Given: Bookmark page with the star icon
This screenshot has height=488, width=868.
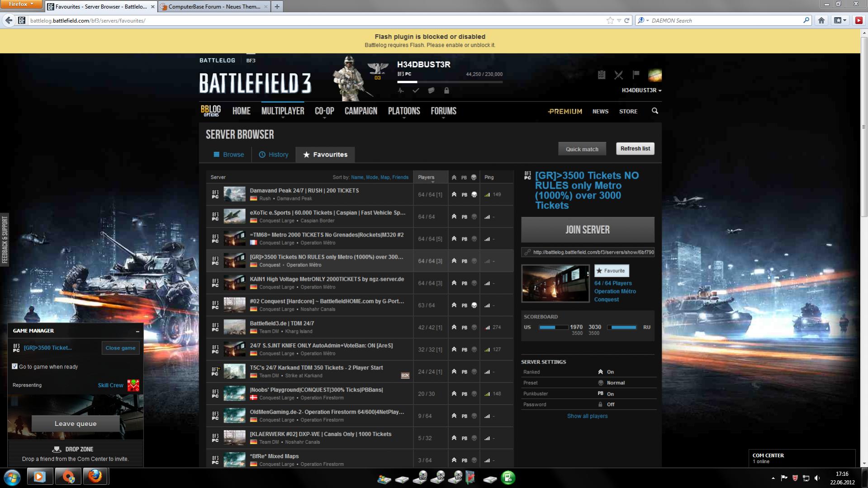Looking at the screenshot, I should tap(610, 20).
